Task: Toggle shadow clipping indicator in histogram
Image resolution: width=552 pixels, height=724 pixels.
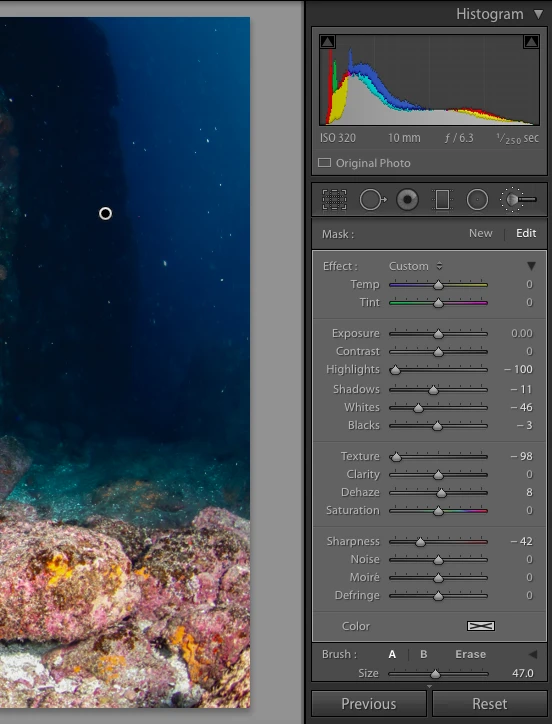Action: [328, 42]
